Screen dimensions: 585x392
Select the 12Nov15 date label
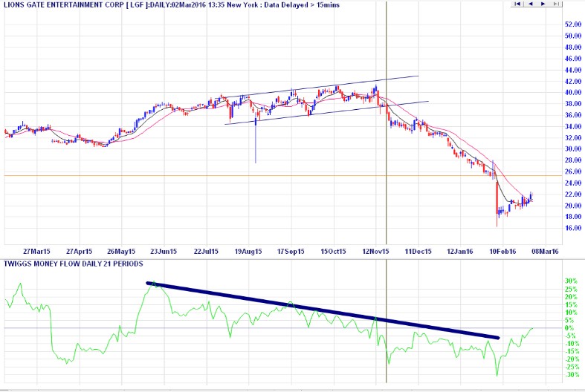(x=375, y=252)
